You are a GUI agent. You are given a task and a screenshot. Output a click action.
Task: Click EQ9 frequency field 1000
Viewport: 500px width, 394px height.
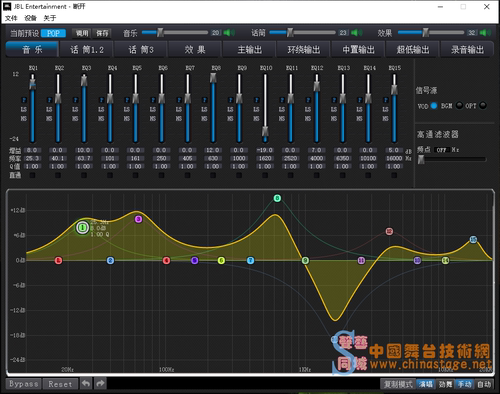(239, 158)
